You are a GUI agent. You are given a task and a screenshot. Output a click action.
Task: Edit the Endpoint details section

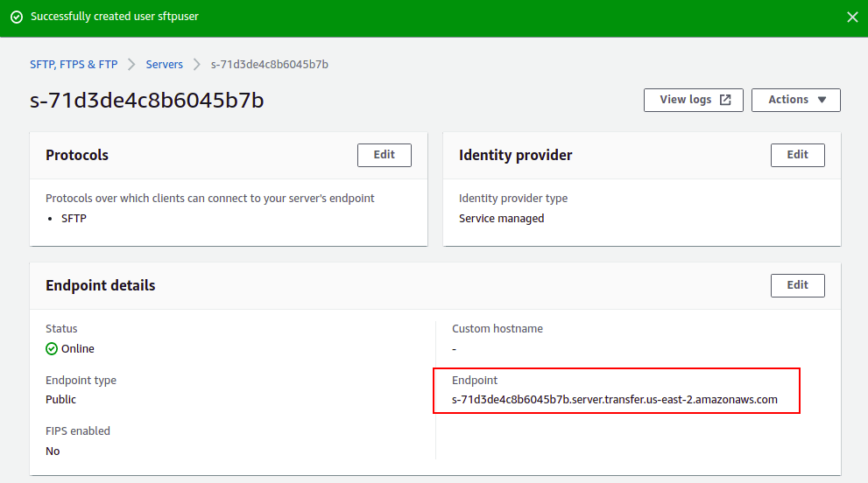[x=797, y=285]
